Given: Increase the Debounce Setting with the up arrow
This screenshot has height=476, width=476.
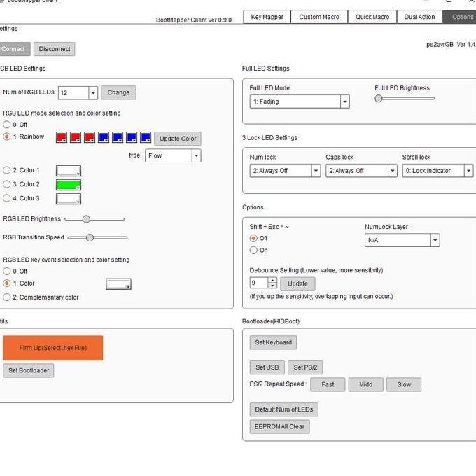Looking at the screenshot, I should point(272,280).
